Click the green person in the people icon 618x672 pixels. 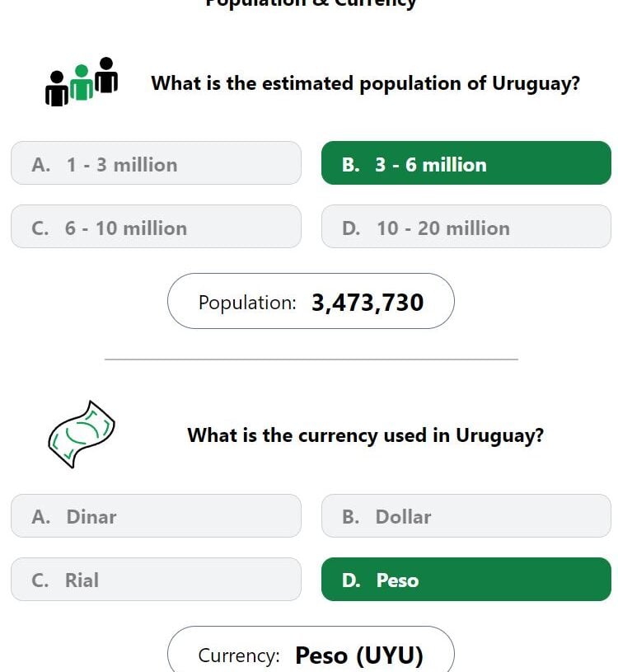(x=82, y=82)
